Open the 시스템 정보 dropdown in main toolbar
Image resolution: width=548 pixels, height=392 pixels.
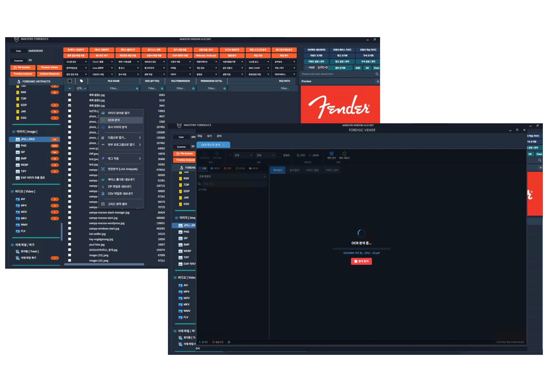[x=76, y=62]
